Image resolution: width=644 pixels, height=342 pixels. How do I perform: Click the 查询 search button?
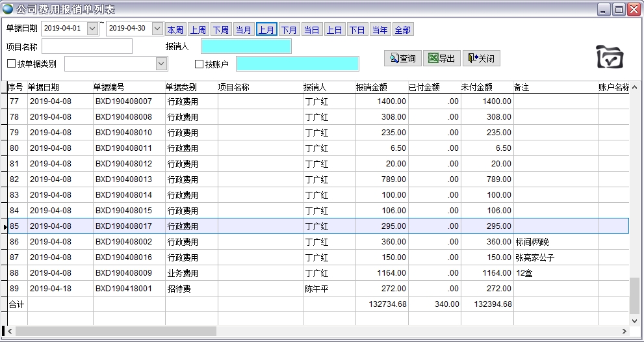click(x=403, y=59)
